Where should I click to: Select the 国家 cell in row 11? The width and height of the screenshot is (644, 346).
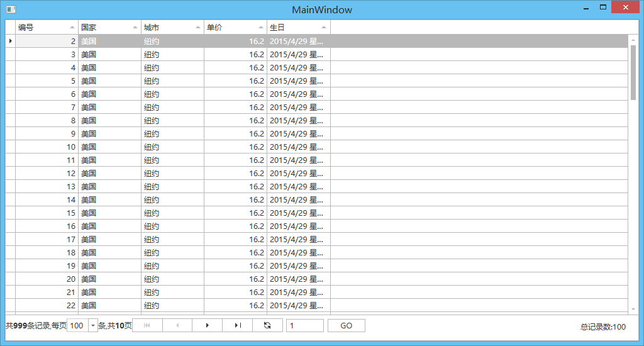[109, 160]
